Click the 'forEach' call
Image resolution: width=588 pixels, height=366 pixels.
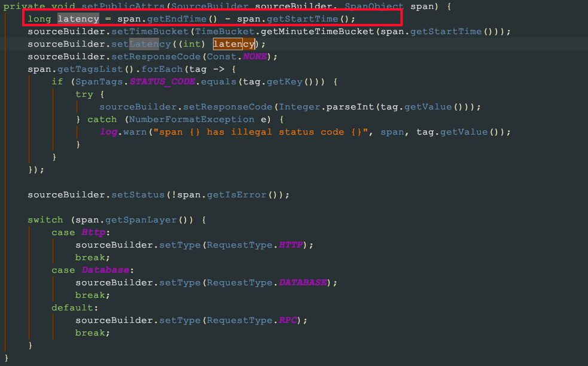tap(162, 69)
